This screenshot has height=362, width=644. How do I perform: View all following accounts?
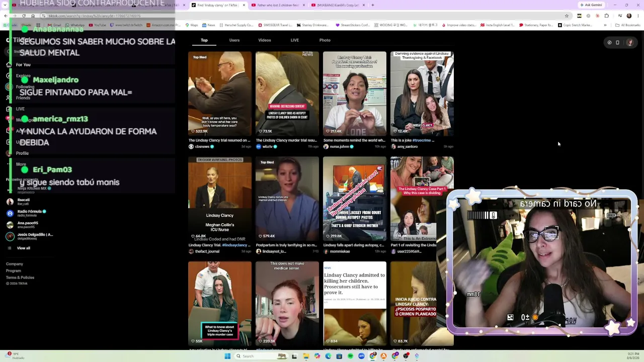pyautogui.click(x=23, y=248)
